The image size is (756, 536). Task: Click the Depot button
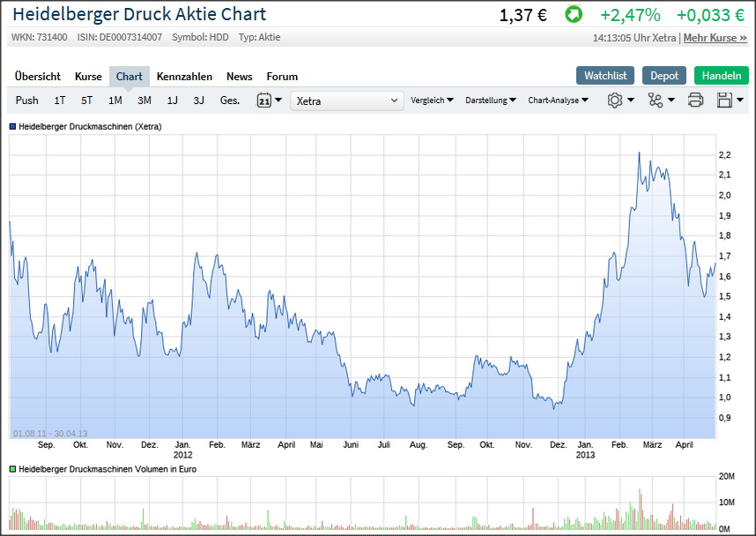point(664,75)
